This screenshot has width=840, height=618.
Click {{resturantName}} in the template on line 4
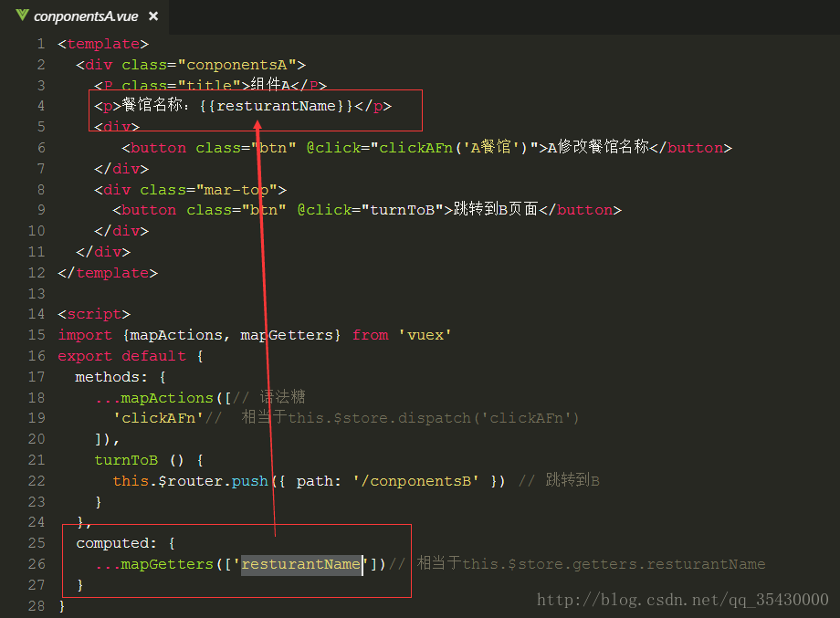pyautogui.click(x=276, y=106)
